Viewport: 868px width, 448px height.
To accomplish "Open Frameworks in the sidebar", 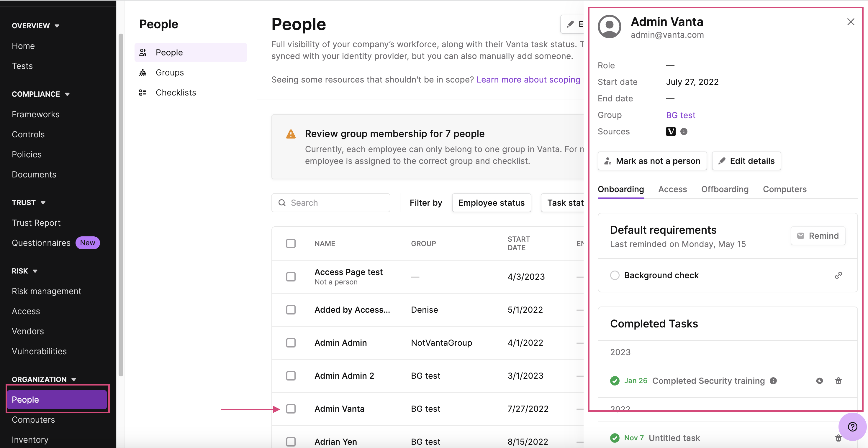I will coord(35,114).
